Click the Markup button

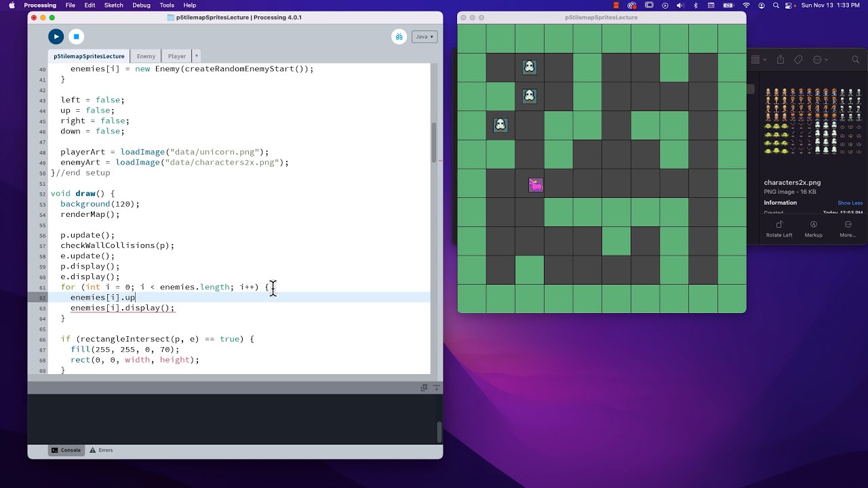(814, 228)
